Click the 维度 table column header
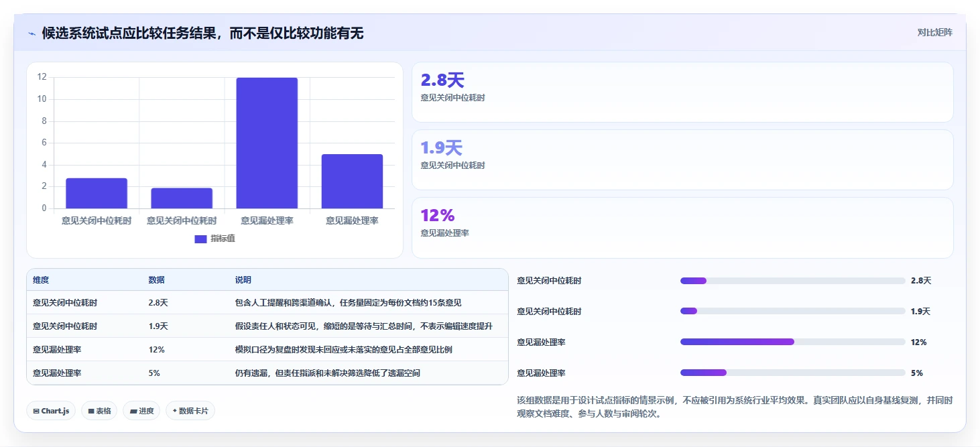The height and width of the screenshot is (447, 980). pyautogui.click(x=41, y=280)
